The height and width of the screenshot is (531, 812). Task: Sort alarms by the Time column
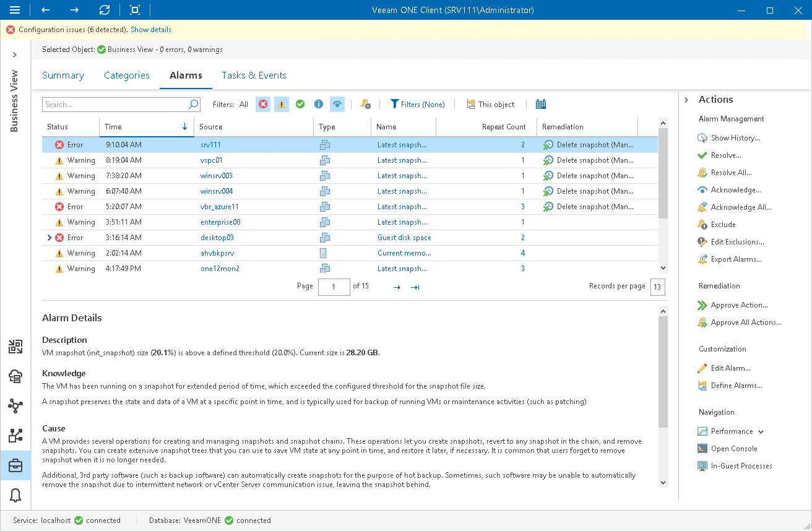point(147,127)
